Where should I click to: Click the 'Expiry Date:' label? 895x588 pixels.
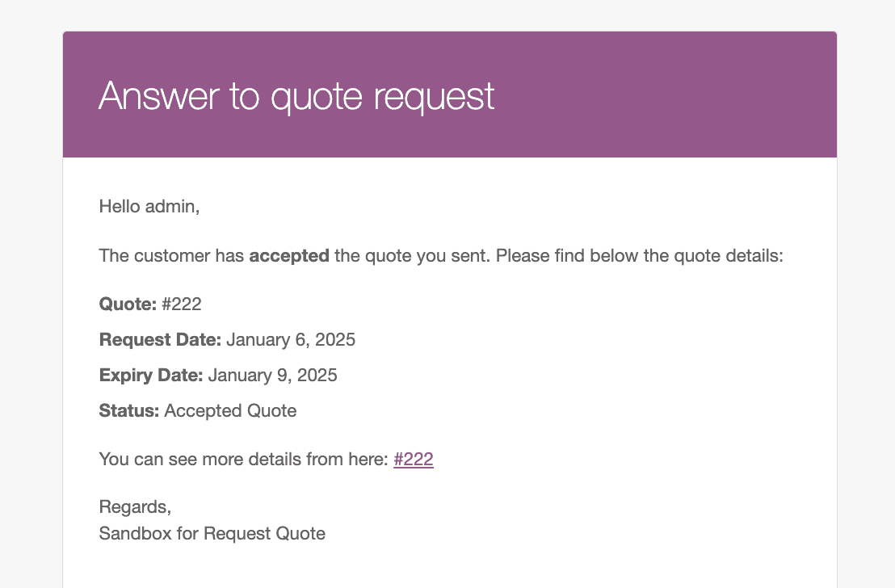pos(151,375)
